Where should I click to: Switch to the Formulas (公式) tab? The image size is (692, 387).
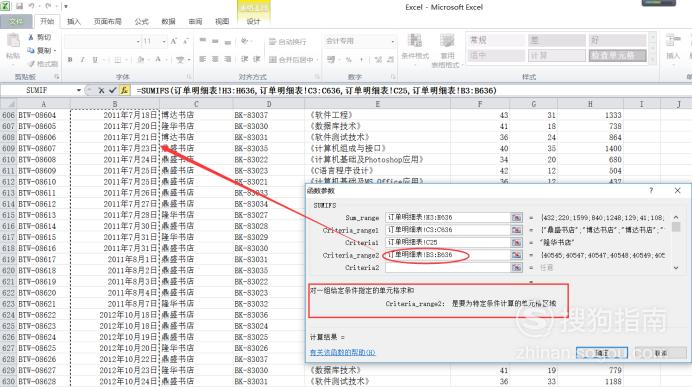pyautogui.click(x=141, y=21)
